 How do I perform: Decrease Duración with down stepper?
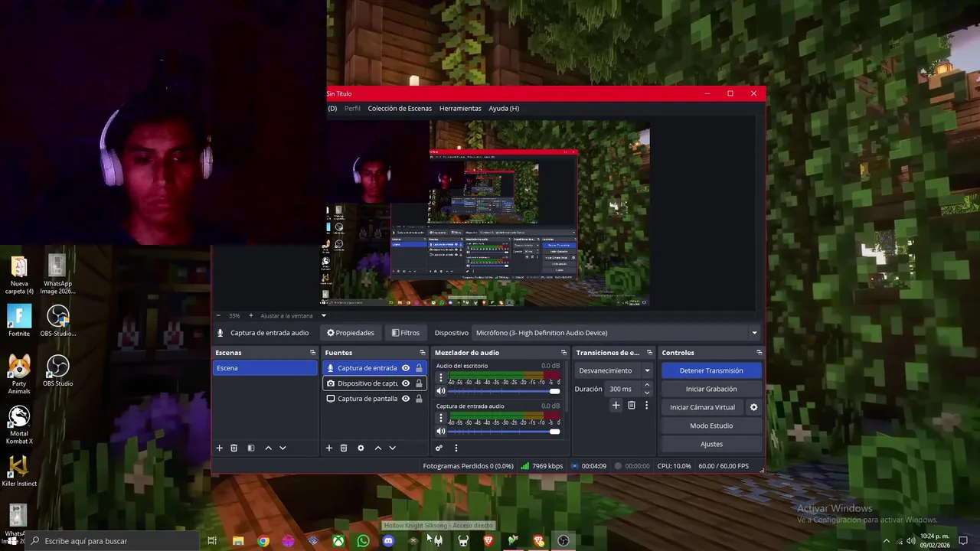click(x=647, y=393)
